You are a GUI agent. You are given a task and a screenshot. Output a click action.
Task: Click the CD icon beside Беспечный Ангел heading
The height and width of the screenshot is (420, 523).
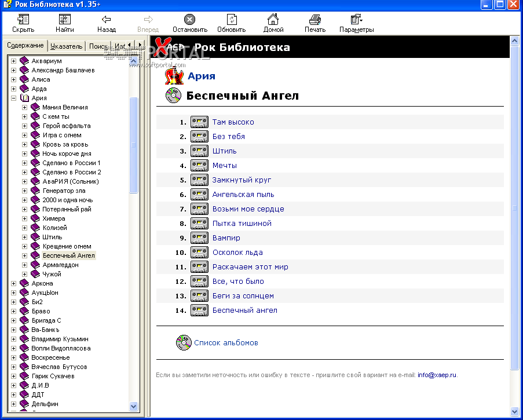173,96
